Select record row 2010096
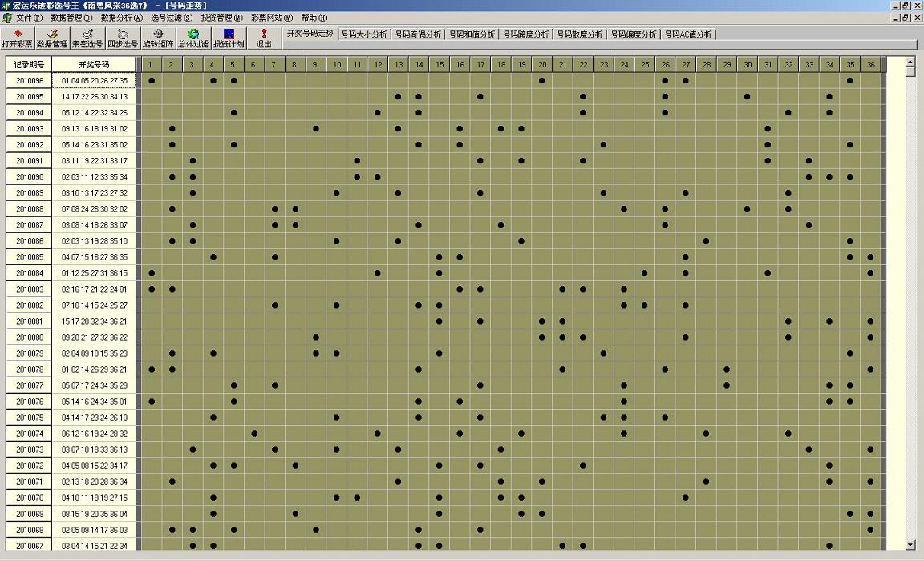This screenshot has height=561, width=924. pos(29,81)
